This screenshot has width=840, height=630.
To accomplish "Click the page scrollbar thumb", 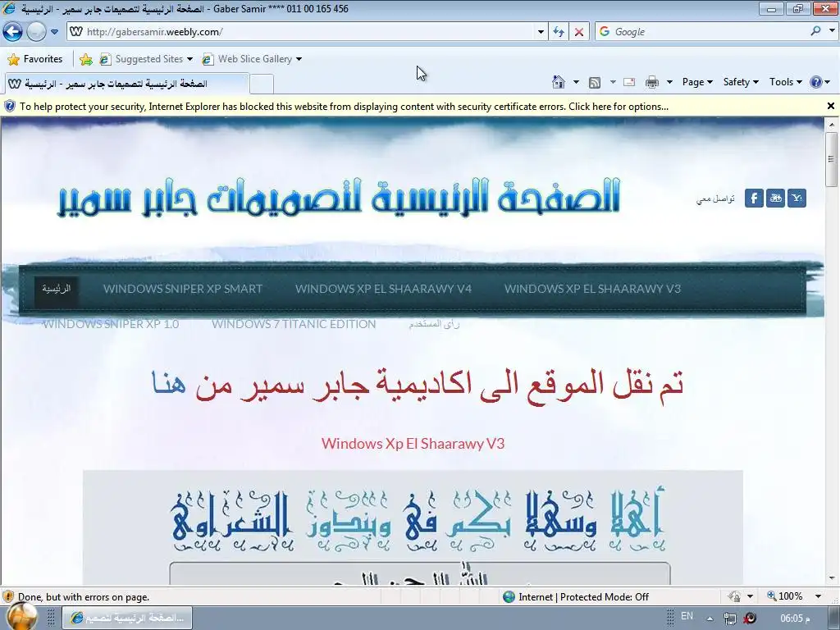I will [831, 159].
